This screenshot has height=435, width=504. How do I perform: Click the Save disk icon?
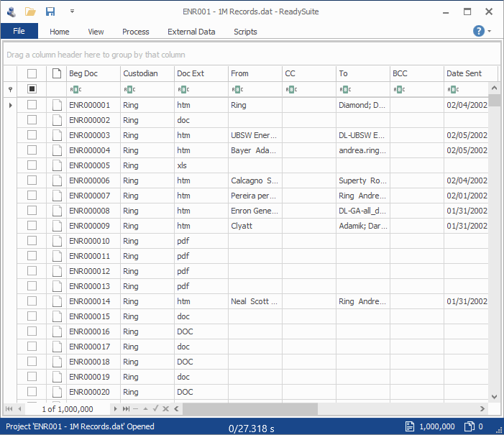50,12
